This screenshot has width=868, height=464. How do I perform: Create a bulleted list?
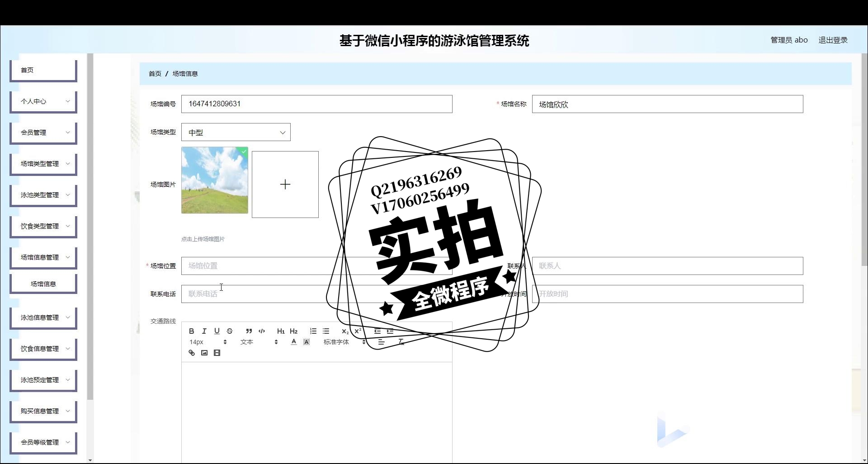click(x=326, y=331)
